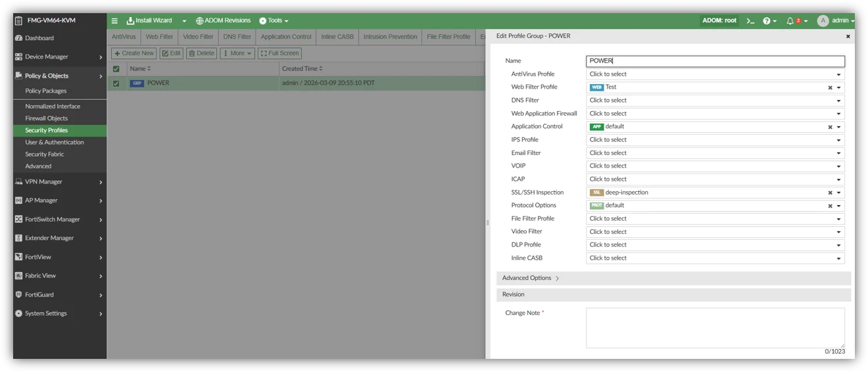Open the Web Application Firewall dropdown
The height and width of the screenshot is (372, 868).
tap(715, 114)
